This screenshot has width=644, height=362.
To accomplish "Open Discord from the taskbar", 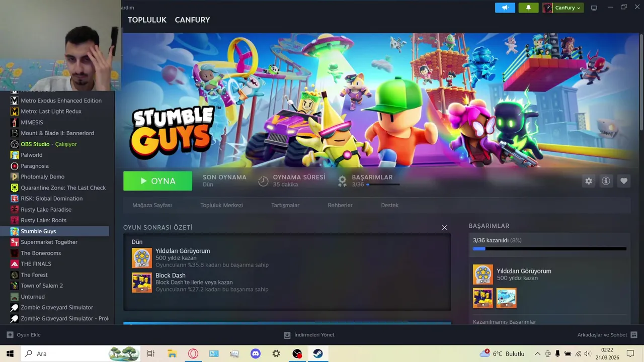I will tap(256, 353).
